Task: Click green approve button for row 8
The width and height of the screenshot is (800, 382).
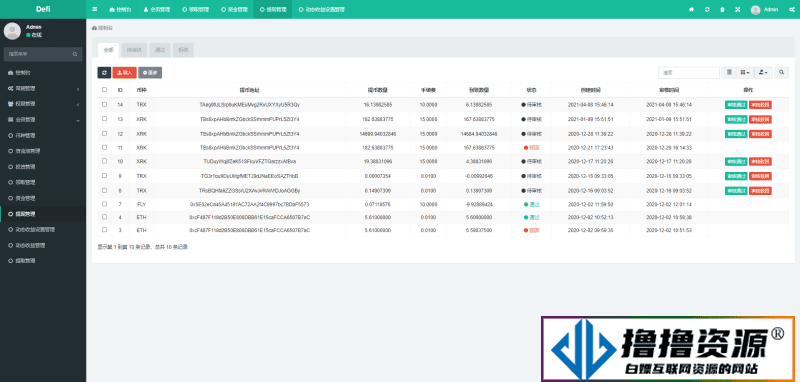Action: pos(736,191)
